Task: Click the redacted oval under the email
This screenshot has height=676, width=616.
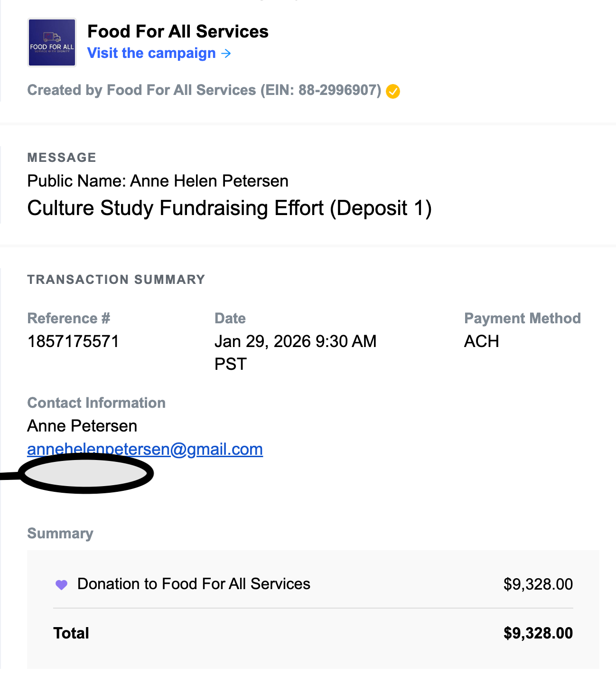Action: tap(86, 473)
